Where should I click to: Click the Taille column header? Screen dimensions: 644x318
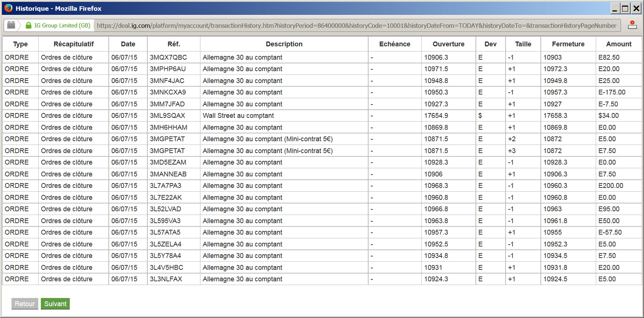(x=523, y=44)
